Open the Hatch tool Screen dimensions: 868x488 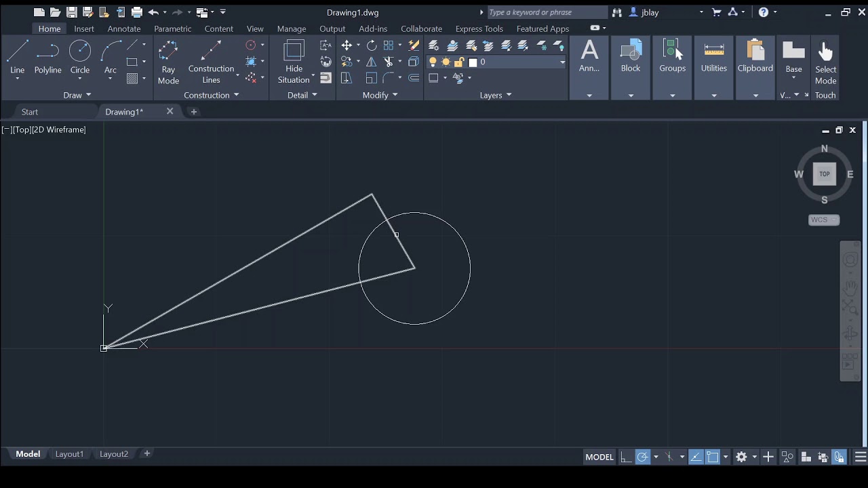[x=132, y=79]
